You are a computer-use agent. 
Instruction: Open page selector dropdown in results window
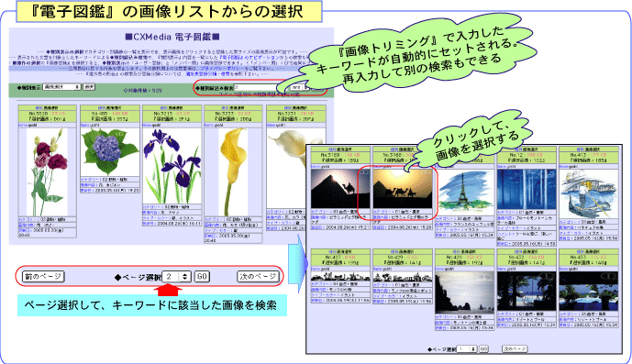point(466,348)
